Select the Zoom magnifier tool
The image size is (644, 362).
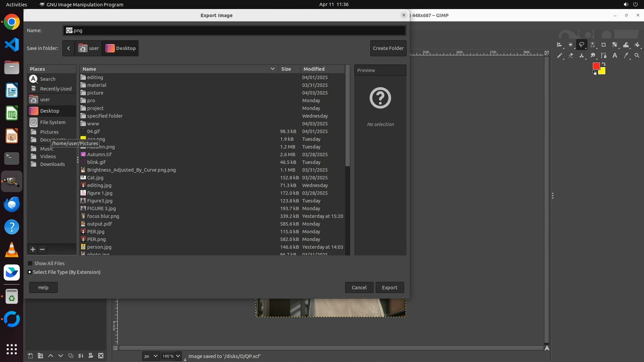pyautogui.click(x=637, y=56)
